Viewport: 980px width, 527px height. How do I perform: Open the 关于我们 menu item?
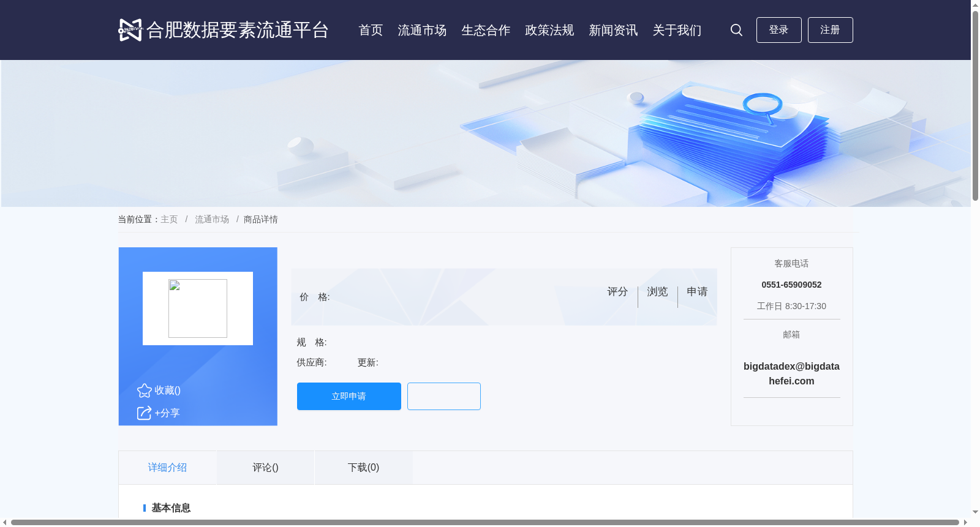coord(677,30)
